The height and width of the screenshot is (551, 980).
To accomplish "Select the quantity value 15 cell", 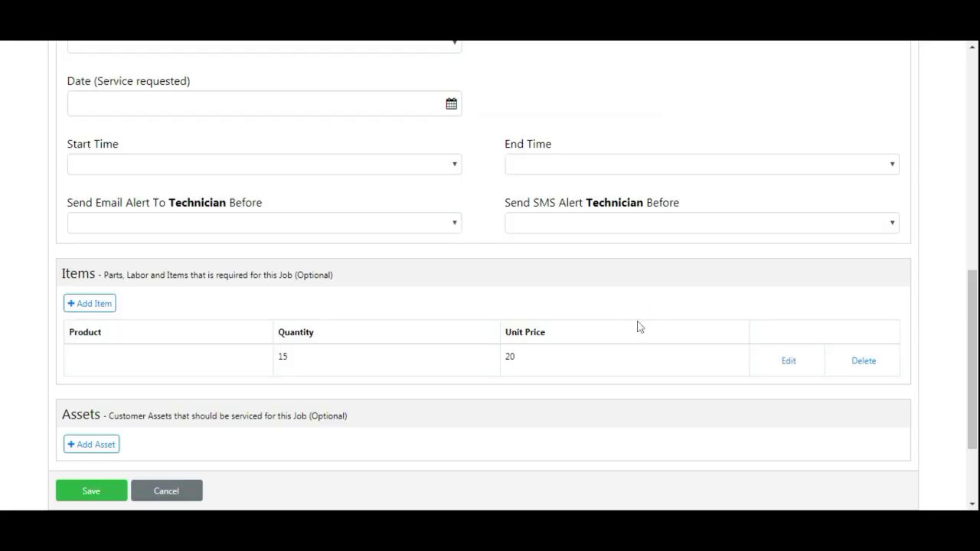I will (x=387, y=360).
